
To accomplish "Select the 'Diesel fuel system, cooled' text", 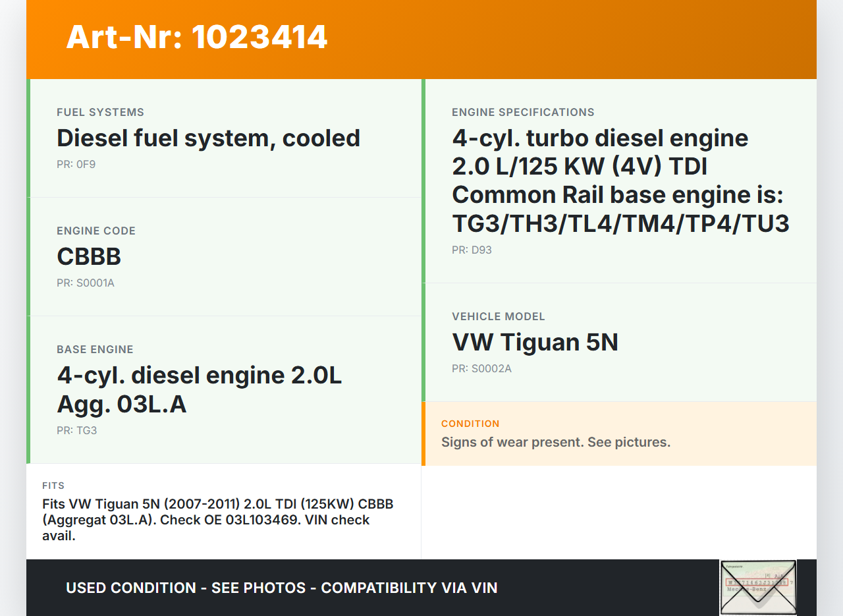I will click(x=208, y=138).
